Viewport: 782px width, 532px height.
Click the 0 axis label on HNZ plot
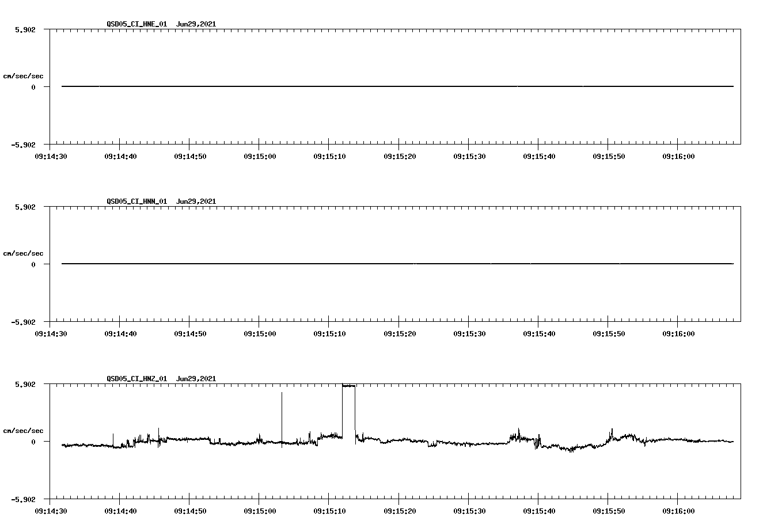(33, 442)
